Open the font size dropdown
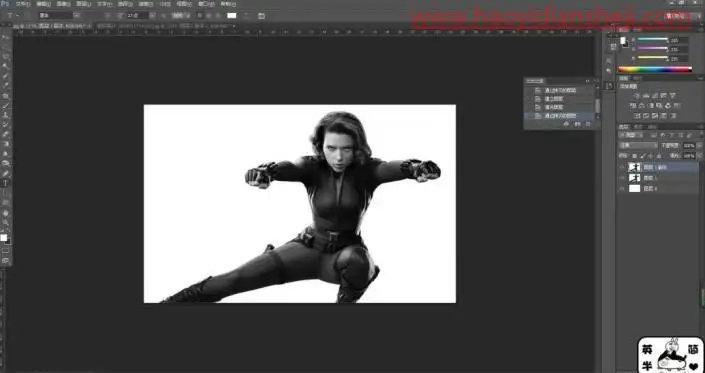The image size is (705, 373). click(x=152, y=15)
